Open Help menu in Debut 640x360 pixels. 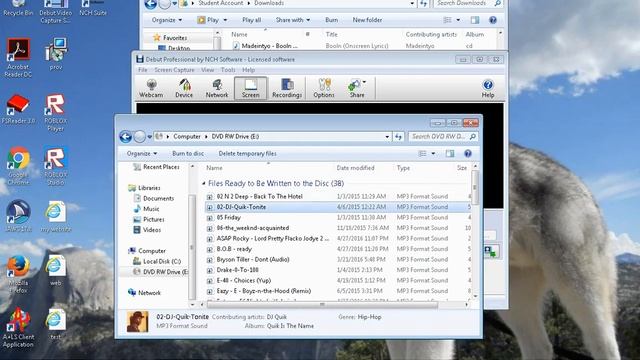[x=248, y=70]
